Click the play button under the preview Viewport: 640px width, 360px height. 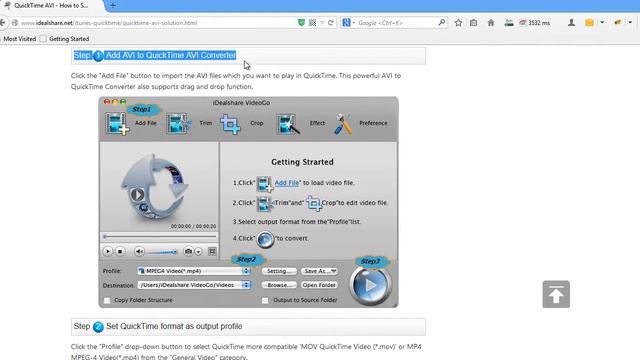click(107, 251)
